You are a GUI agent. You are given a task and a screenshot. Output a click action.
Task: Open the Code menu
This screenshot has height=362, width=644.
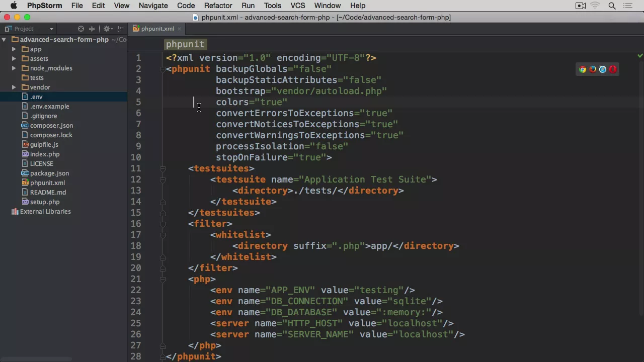[x=186, y=6]
